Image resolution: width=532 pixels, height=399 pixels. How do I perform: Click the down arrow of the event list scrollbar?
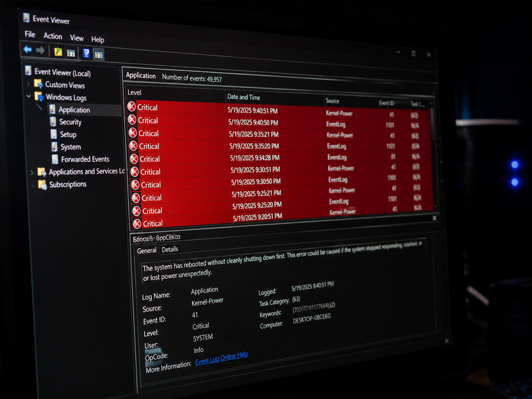pos(435,207)
